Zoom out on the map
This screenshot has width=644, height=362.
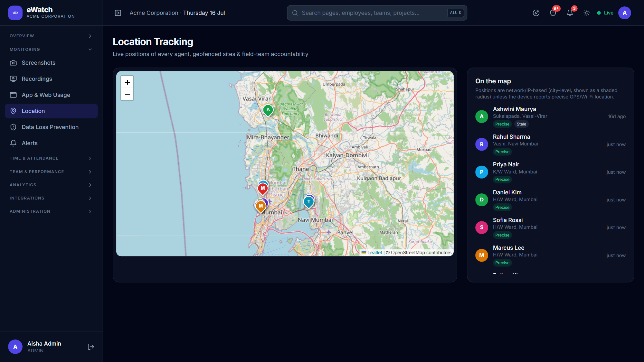(127, 94)
